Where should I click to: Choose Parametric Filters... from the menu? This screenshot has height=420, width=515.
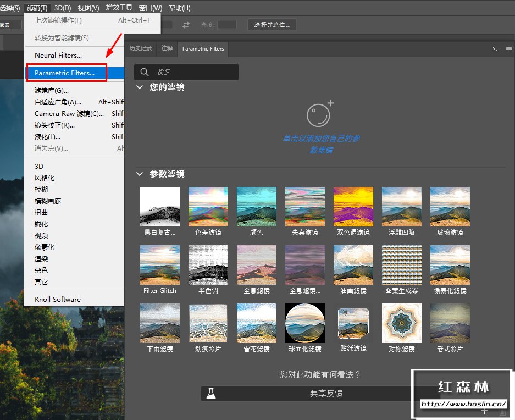click(x=75, y=73)
